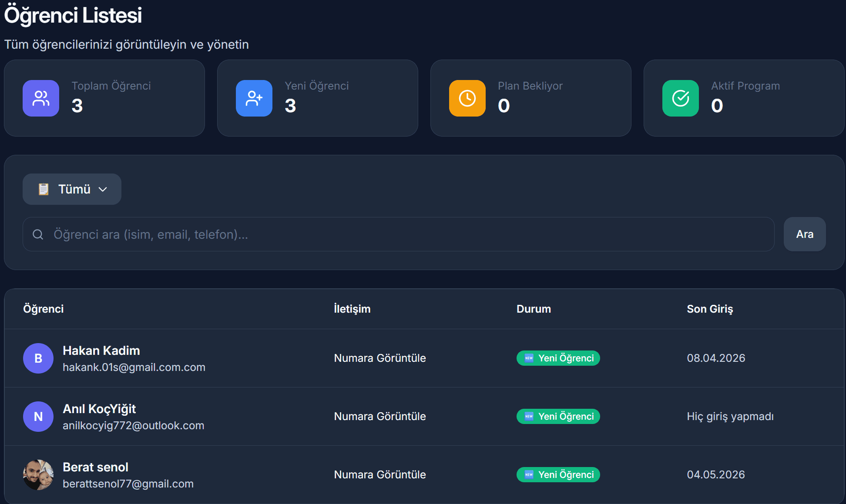The image size is (846, 504).
Task: Show Anıl KoçYiğit's number via Numara Görüntüle
Action: tap(380, 417)
